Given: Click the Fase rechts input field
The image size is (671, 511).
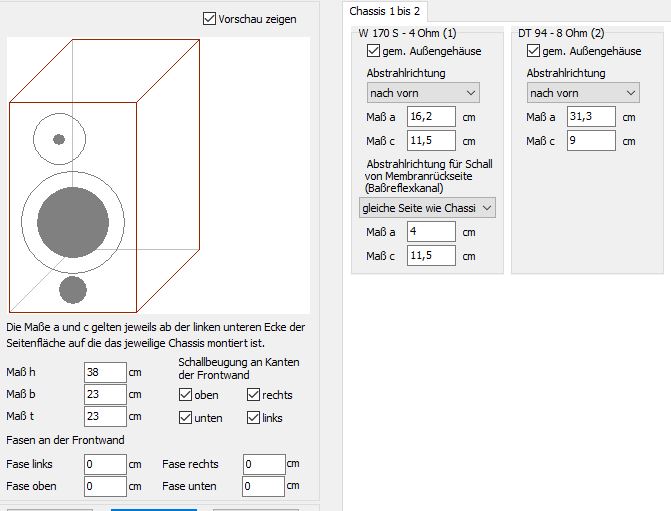Looking at the screenshot, I should pos(263,464).
